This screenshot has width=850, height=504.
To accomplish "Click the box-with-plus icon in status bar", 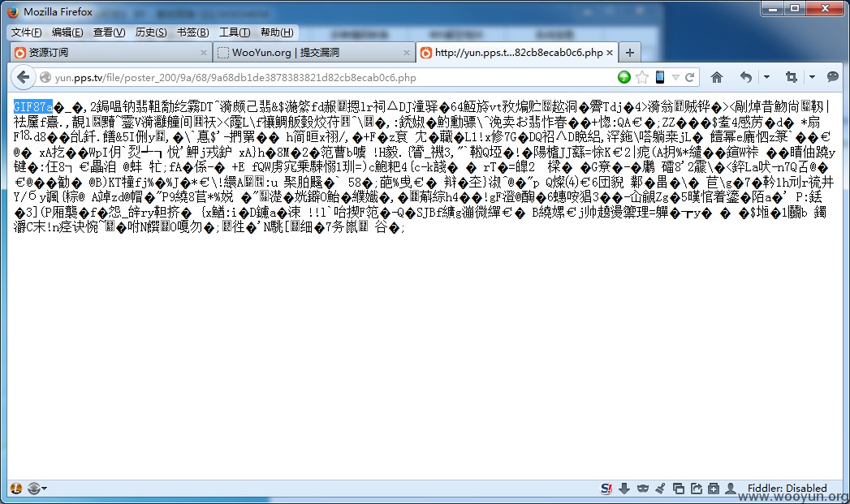I will [x=714, y=489].
